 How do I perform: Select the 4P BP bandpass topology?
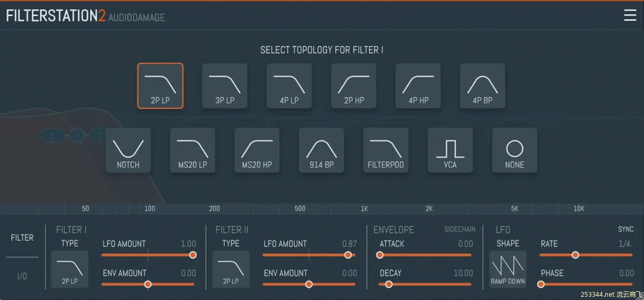[482, 86]
